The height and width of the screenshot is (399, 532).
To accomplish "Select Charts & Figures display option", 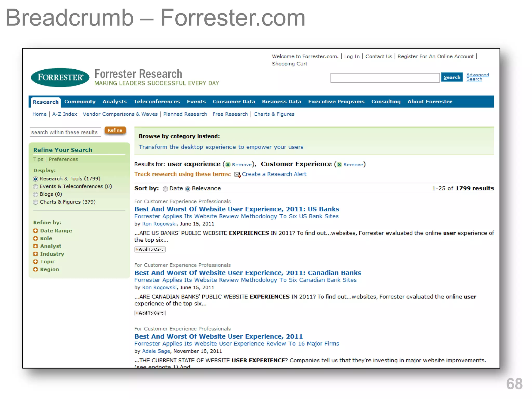I will (36, 202).
